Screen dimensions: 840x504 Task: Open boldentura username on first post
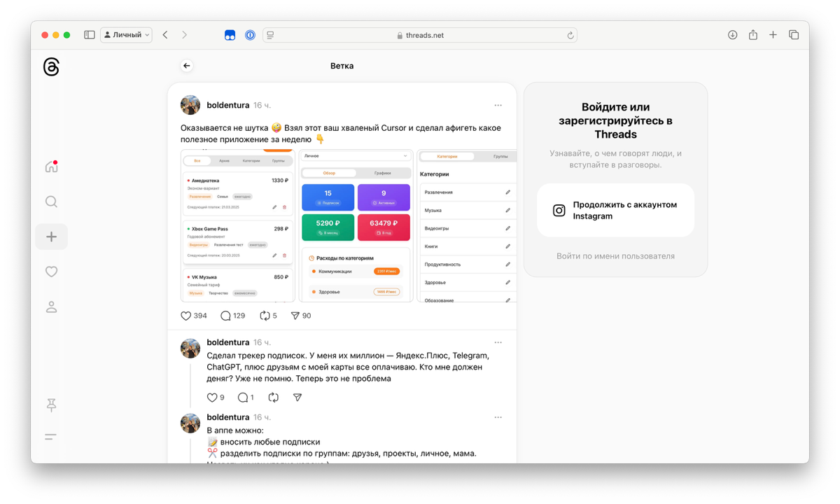tap(228, 106)
